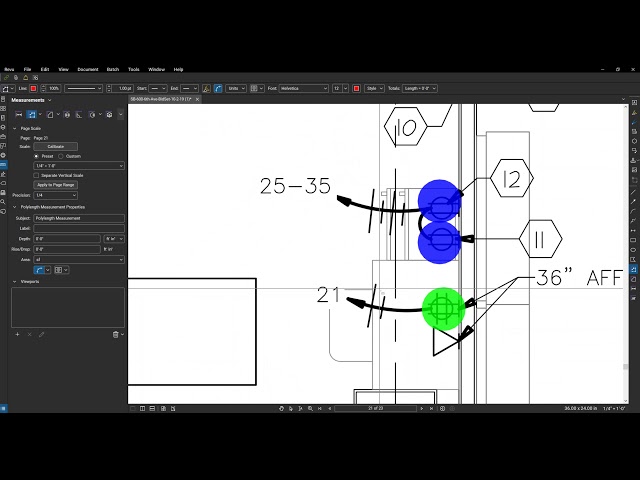Viewport: 640px width, 480px height.
Task: Open the Area dropdown in properties
Action: pyautogui.click(x=79, y=260)
